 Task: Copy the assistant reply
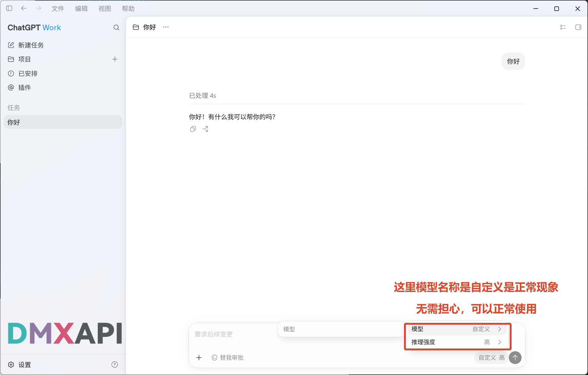(193, 129)
